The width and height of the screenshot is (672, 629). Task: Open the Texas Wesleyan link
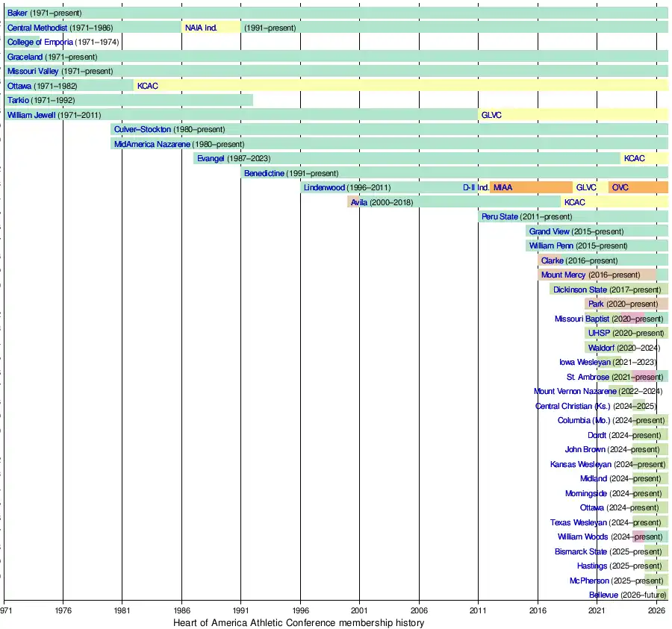[579, 523]
